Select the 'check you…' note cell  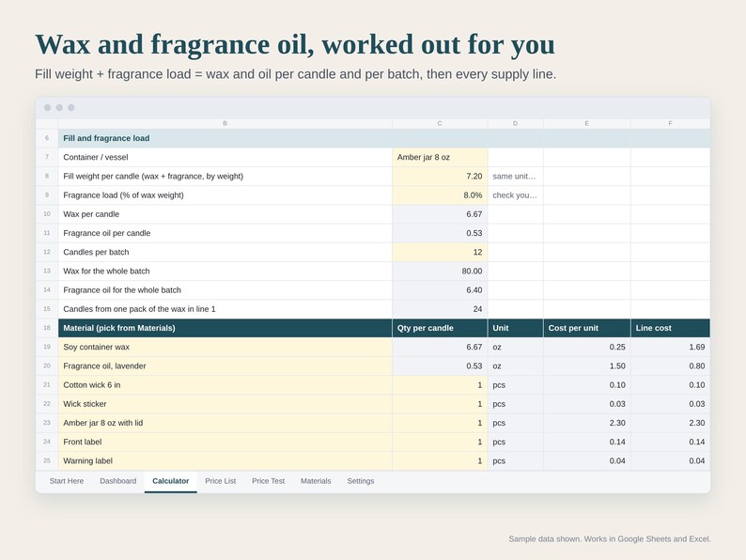pos(515,195)
